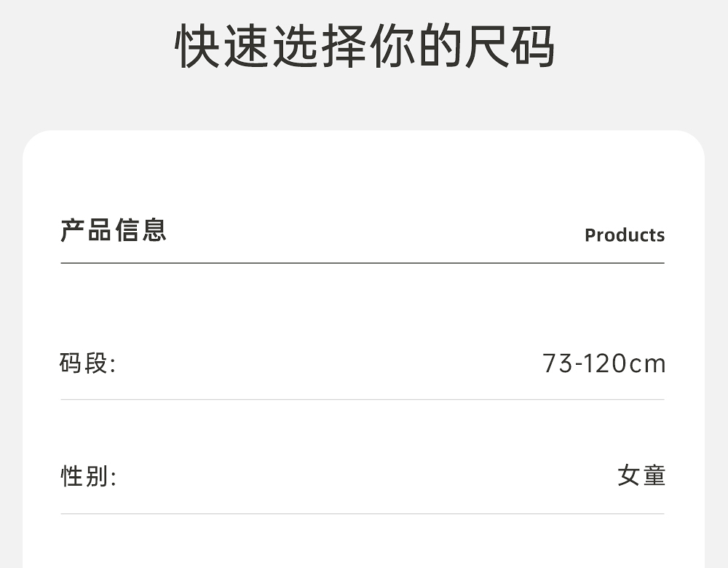The image size is (728, 568).
Task: Select the 性别: field label
Action: coord(87,477)
